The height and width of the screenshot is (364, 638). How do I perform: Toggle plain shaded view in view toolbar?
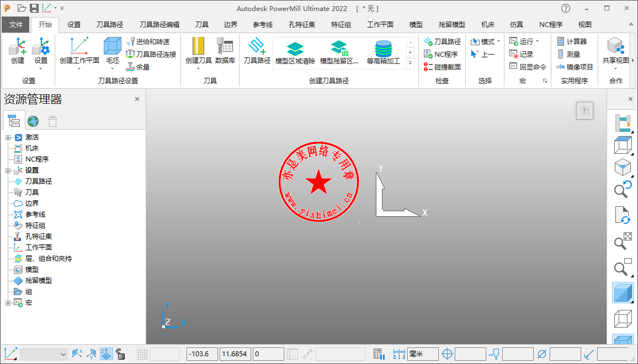point(623,292)
